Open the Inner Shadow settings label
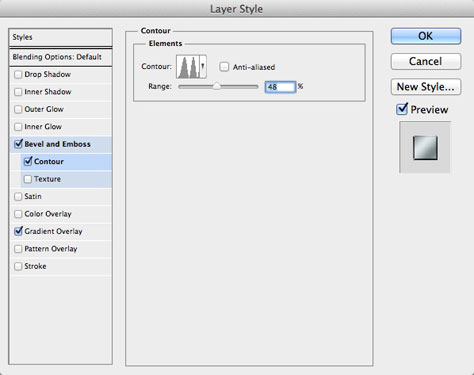Image resolution: width=474 pixels, height=375 pixels. [48, 92]
